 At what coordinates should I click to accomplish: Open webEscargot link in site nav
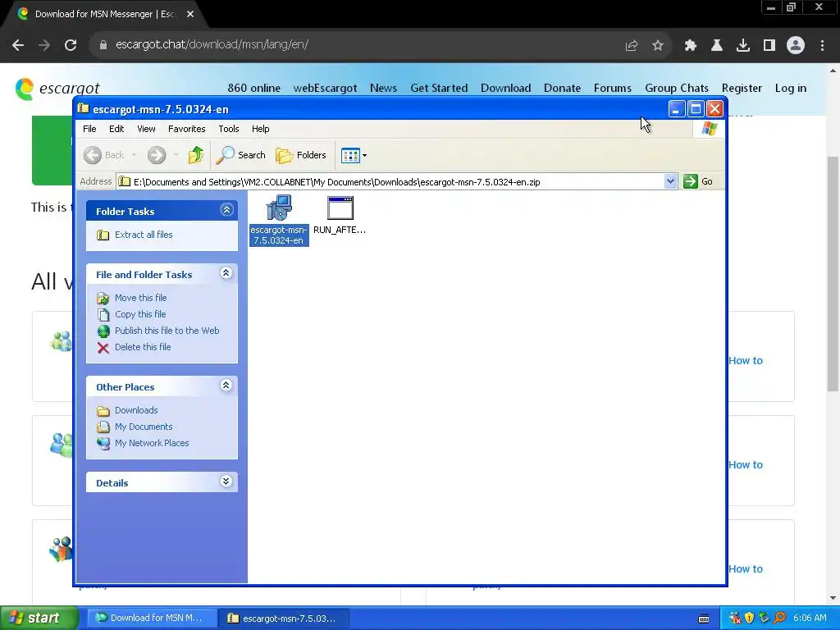pos(325,89)
